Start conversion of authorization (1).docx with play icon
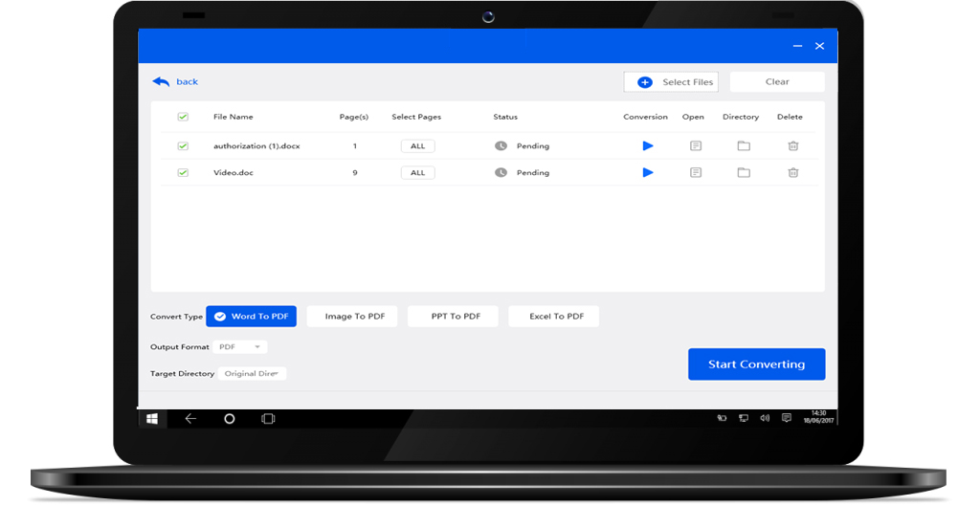This screenshot has height=506, width=980. point(648,146)
